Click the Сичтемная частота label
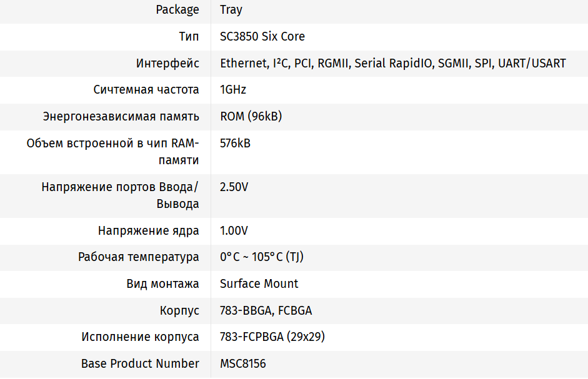The image size is (588, 379). [146, 90]
